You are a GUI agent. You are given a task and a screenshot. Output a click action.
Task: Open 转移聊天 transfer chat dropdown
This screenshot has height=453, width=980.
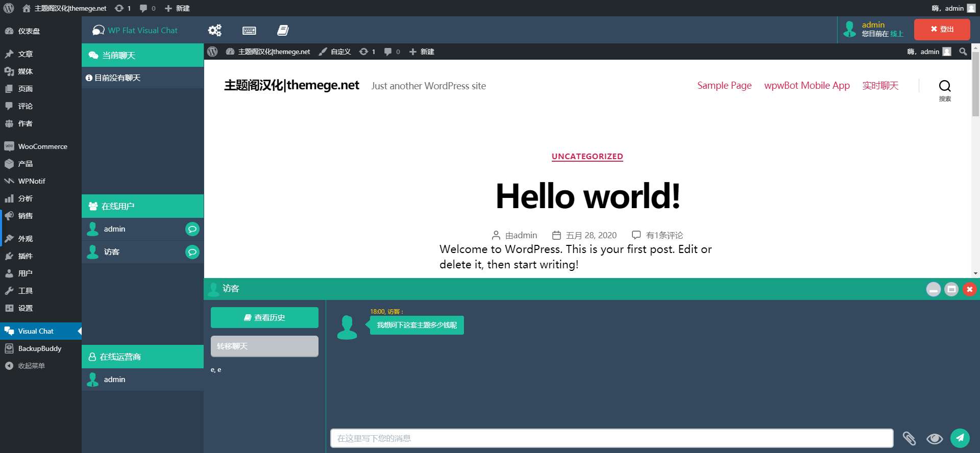(x=264, y=346)
